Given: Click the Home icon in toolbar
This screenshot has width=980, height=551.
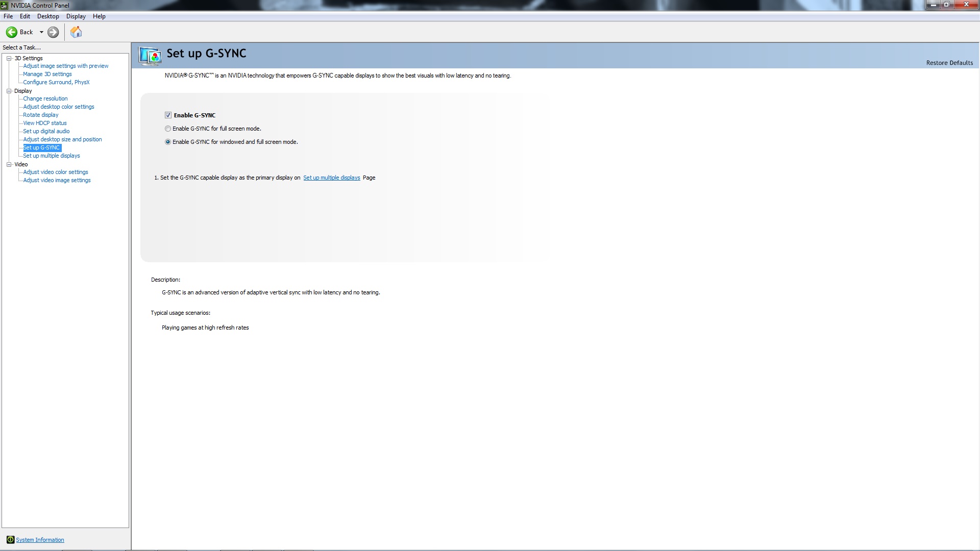Looking at the screenshot, I should 76,32.
